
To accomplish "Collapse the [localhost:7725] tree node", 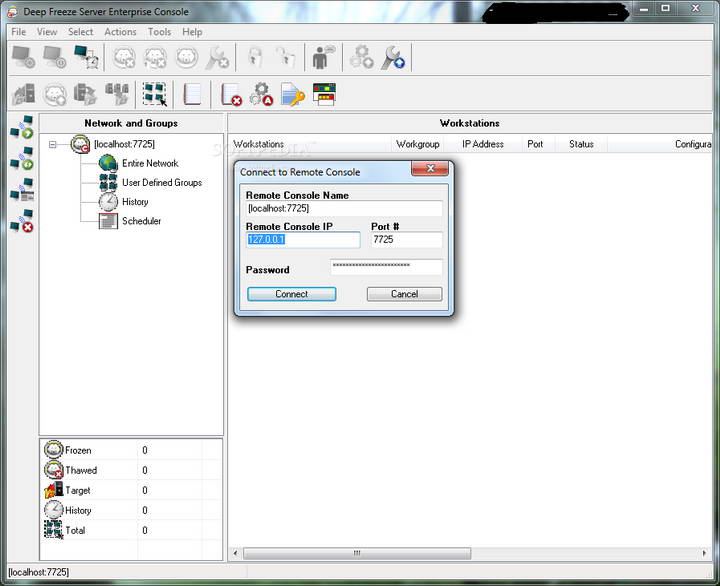I will (53, 145).
